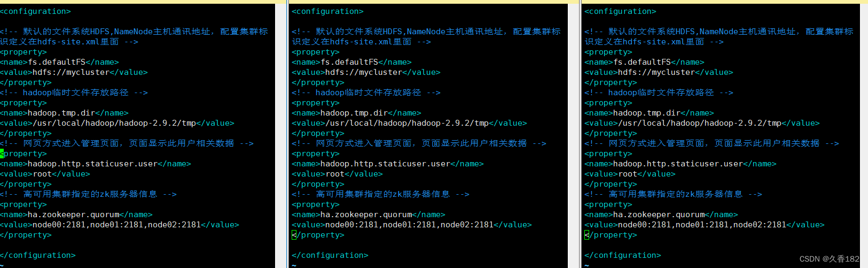Click the CSDN watermark text

pos(829,259)
